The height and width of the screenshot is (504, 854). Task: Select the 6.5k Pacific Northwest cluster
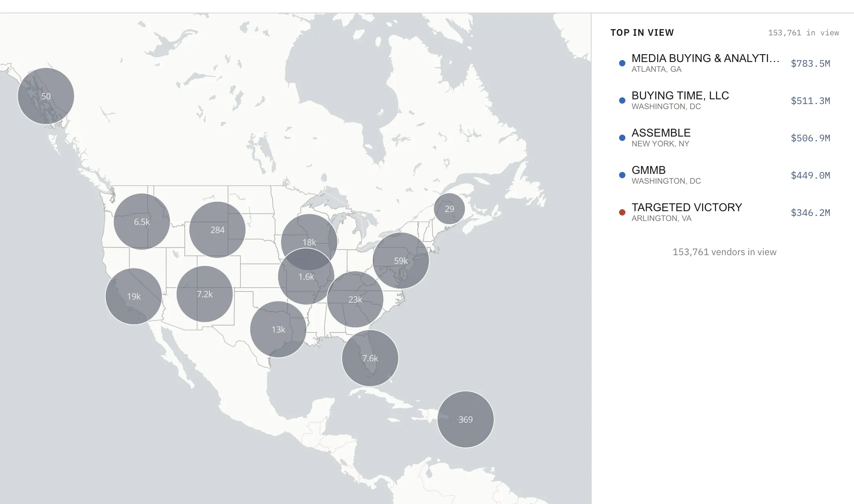click(141, 222)
